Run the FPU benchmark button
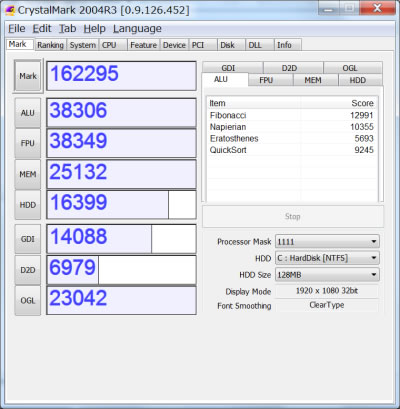 (28, 143)
